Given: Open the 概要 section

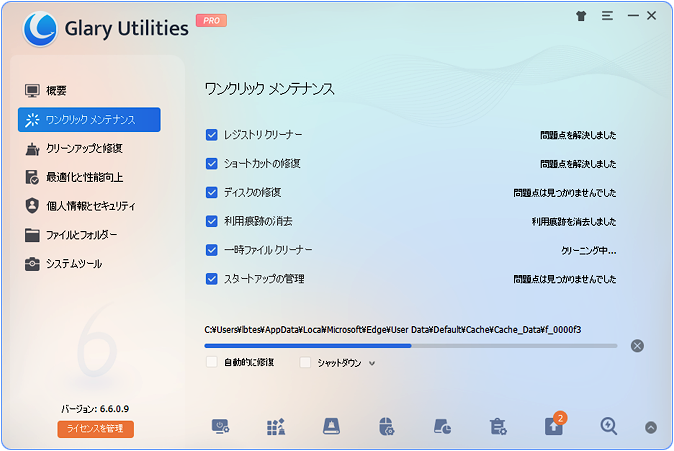Looking at the screenshot, I should [89, 91].
